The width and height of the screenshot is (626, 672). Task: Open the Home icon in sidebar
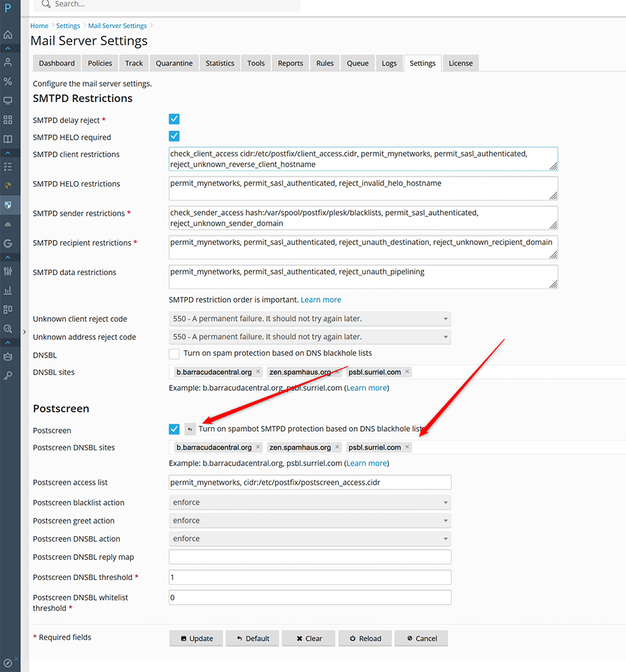pos(8,35)
